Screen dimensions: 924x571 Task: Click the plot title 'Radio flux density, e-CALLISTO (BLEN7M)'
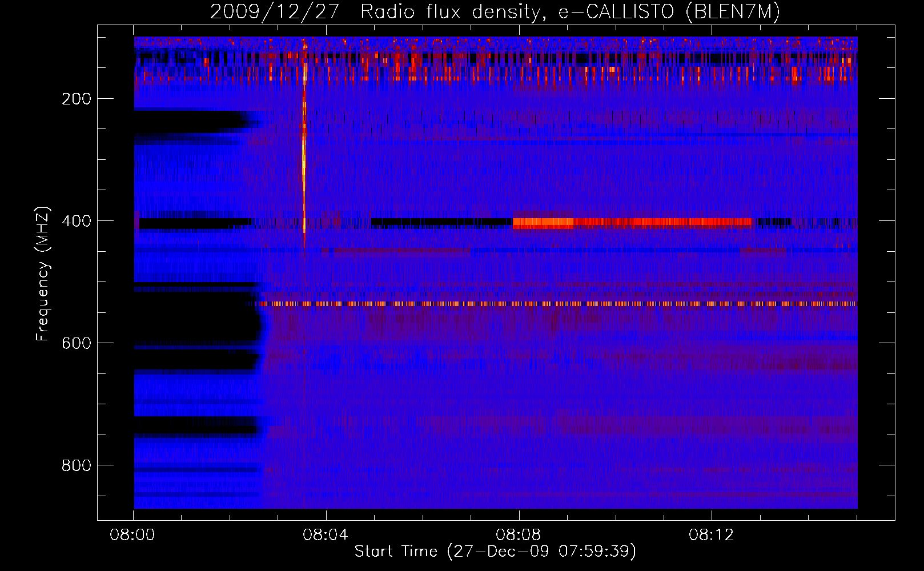coord(570,11)
